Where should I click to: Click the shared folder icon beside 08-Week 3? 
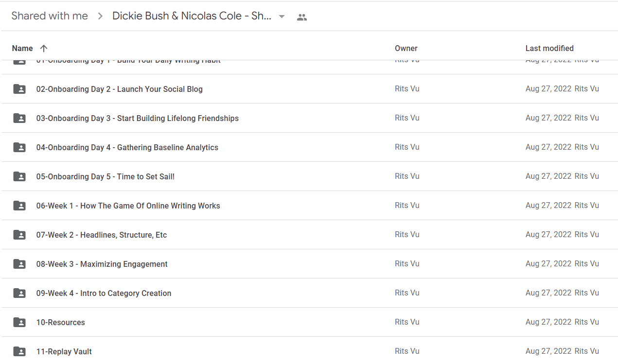point(19,264)
